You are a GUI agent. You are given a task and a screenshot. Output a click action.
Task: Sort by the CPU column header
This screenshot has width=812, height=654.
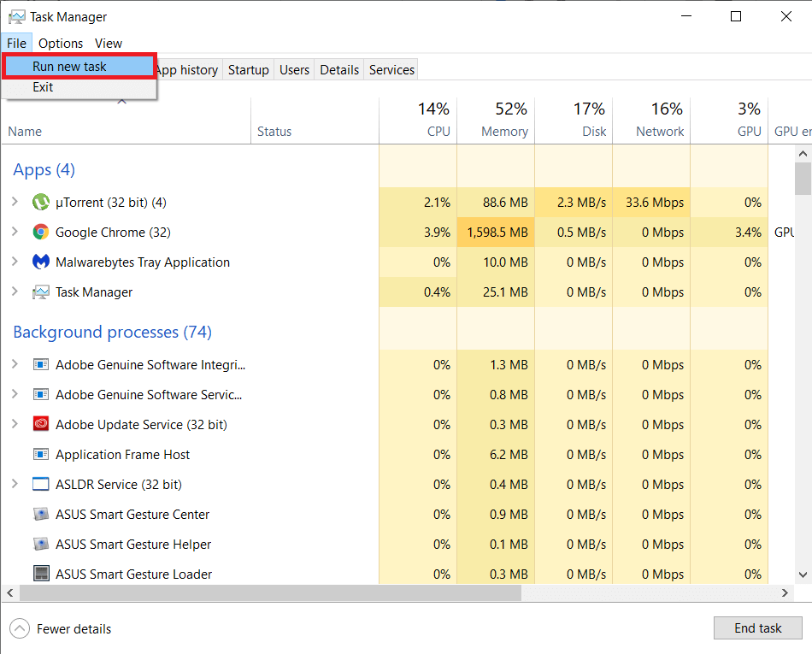[418, 121]
